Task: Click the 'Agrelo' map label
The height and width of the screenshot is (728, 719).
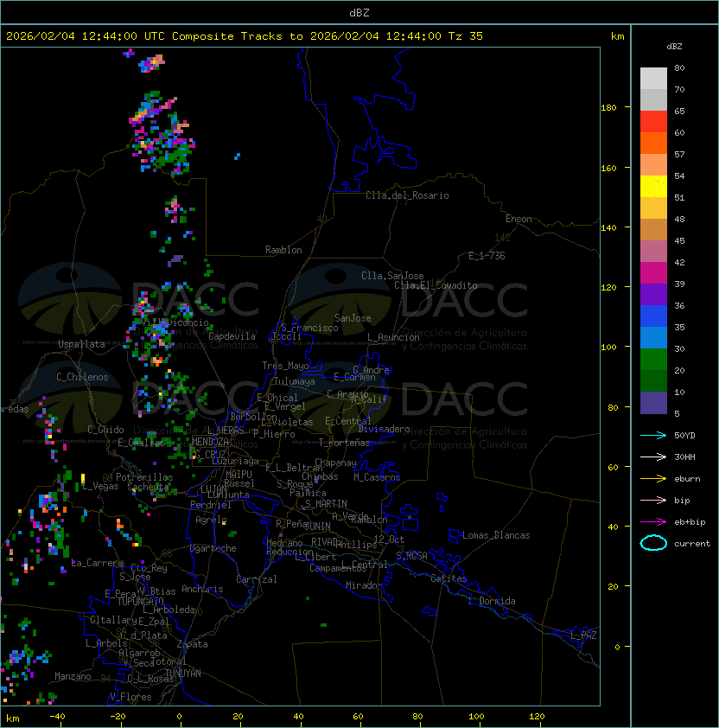Action: (211, 520)
